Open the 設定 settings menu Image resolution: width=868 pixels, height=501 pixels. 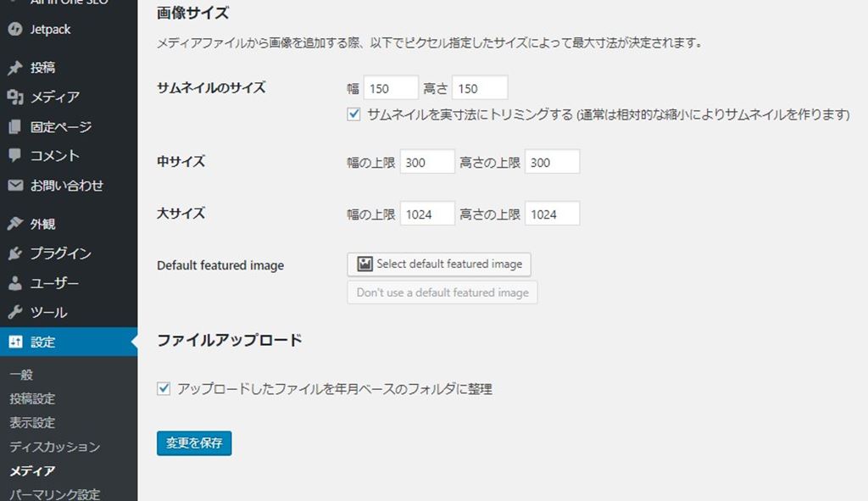point(42,342)
